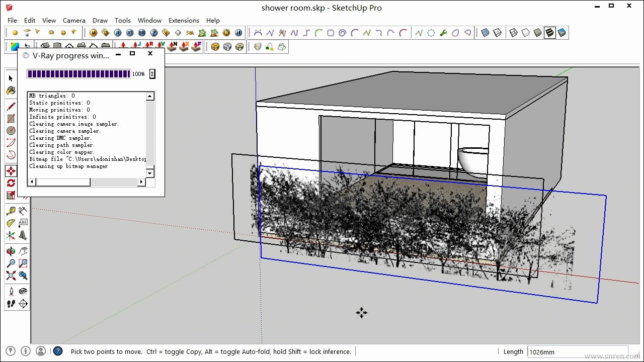The height and width of the screenshot is (362, 644).
Task: Open the File menu
Action: pyautogui.click(x=12, y=20)
